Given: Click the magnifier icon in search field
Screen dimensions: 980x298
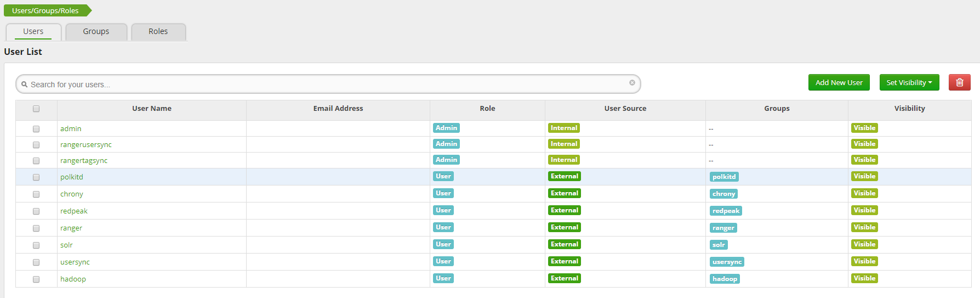Looking at the screenshot, I should tap(25, 85).
